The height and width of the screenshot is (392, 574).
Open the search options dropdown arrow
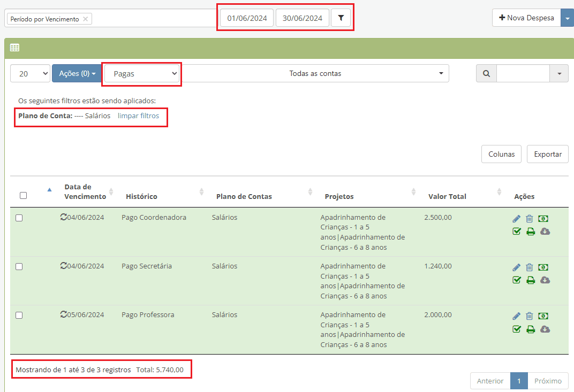(x=559, y=73)
